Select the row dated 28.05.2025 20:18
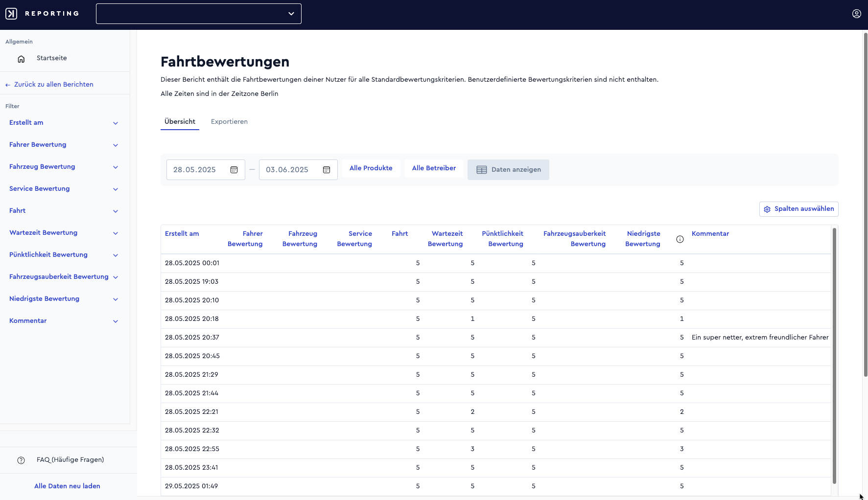868x500 pixels. tap(496, 319)
